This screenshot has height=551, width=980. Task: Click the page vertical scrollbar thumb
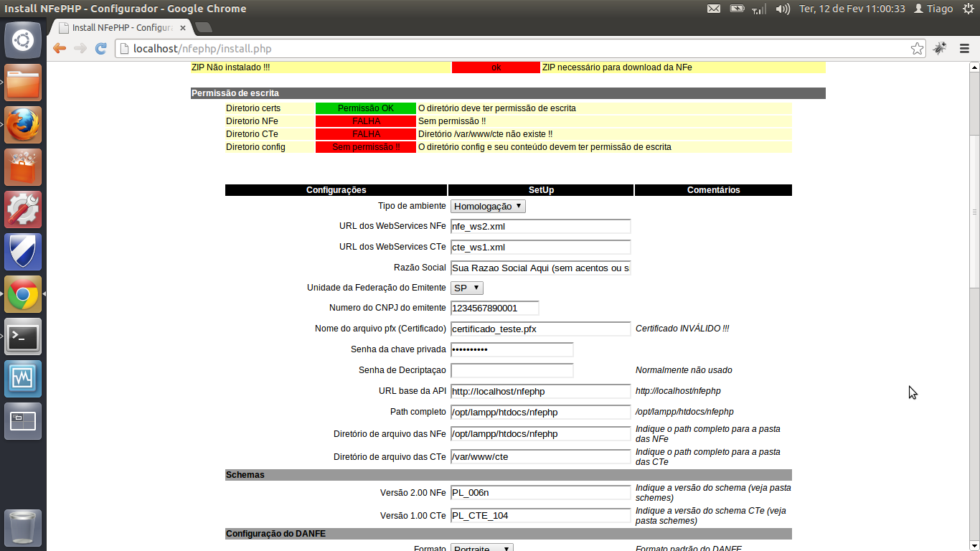[x=974, y=212]
